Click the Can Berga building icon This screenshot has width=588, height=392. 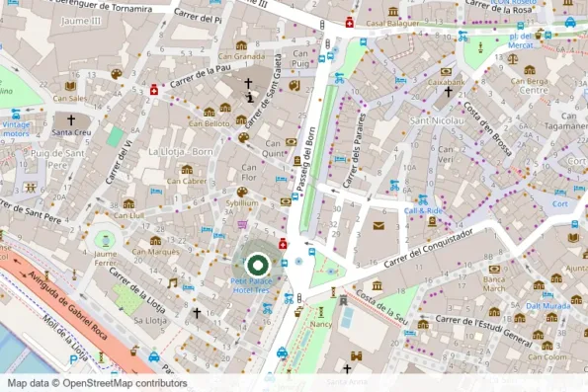pyautogui.click(x=530, y=70)
